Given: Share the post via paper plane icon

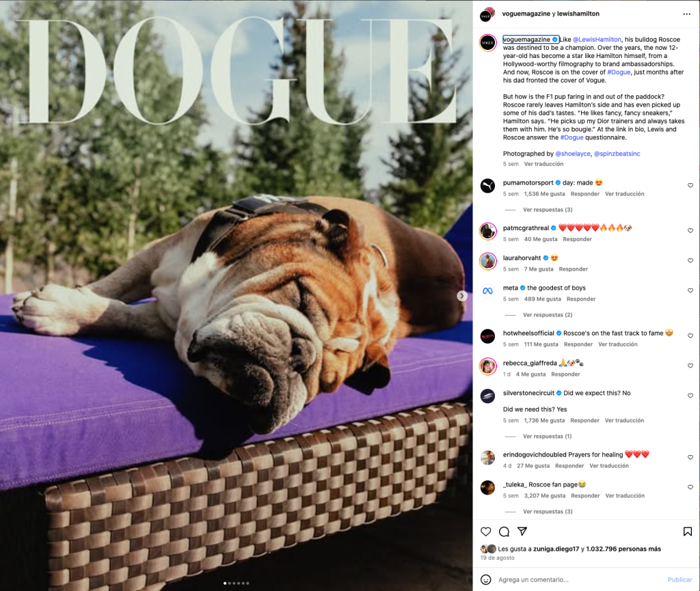Looking at the screenshot, I should 522,532.
